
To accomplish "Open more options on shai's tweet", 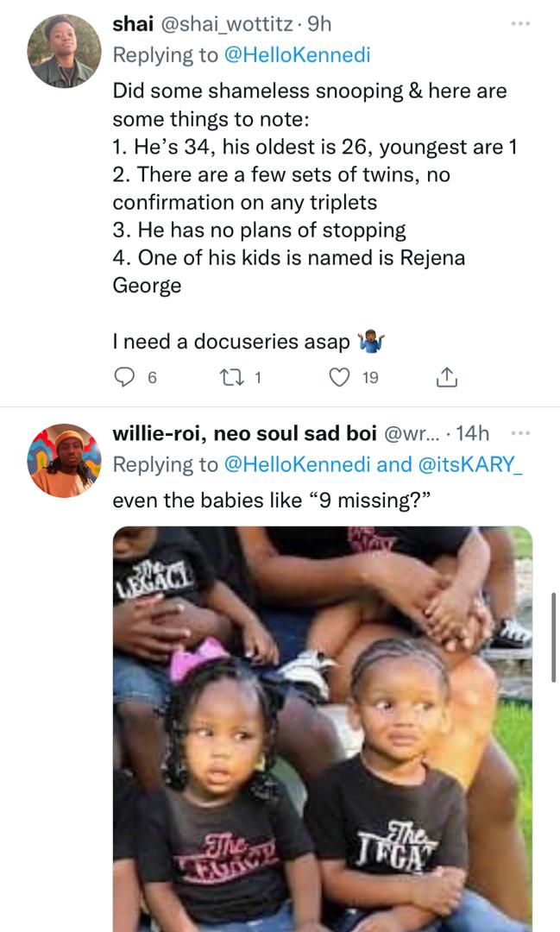I will tap(520, 25).
